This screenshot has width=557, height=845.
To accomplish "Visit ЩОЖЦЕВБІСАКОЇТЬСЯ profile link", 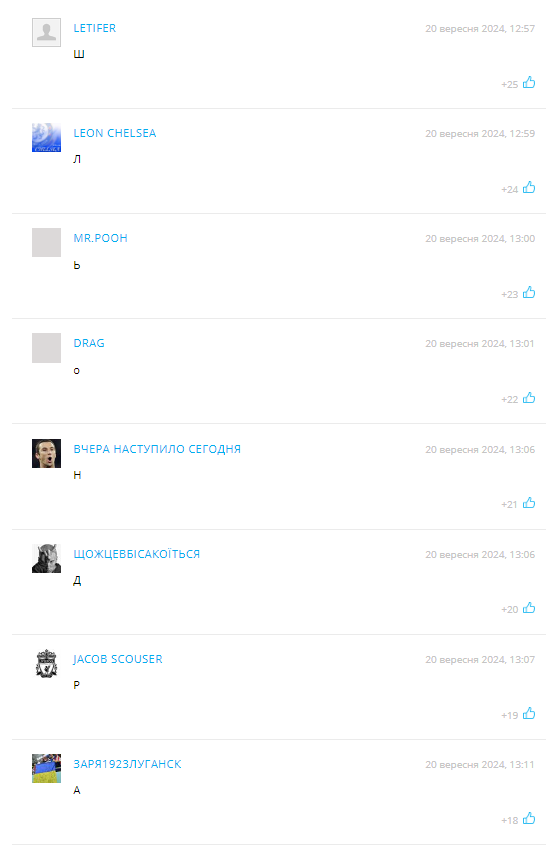I will click(x=137, y=554).
